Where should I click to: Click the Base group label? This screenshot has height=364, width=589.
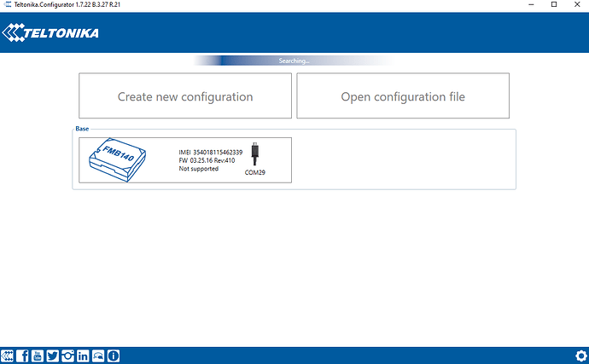pos(82,129)
